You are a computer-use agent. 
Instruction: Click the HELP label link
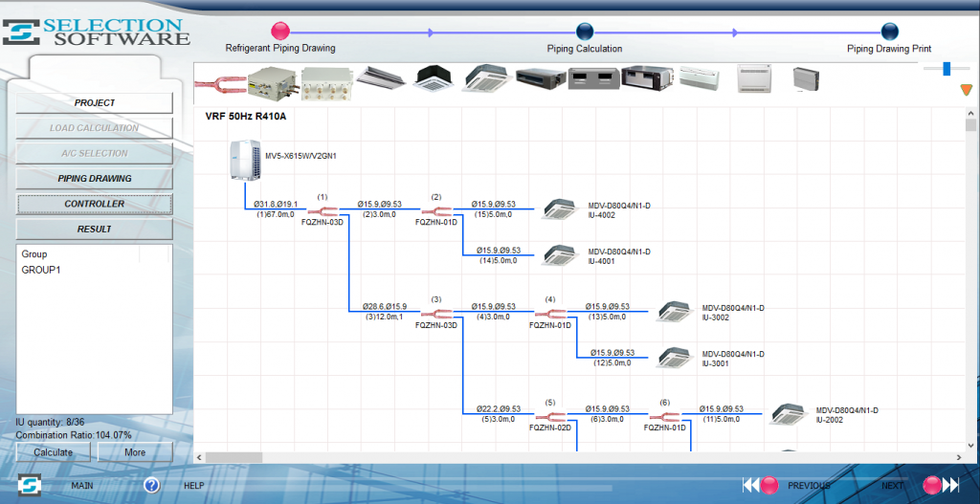193,485
